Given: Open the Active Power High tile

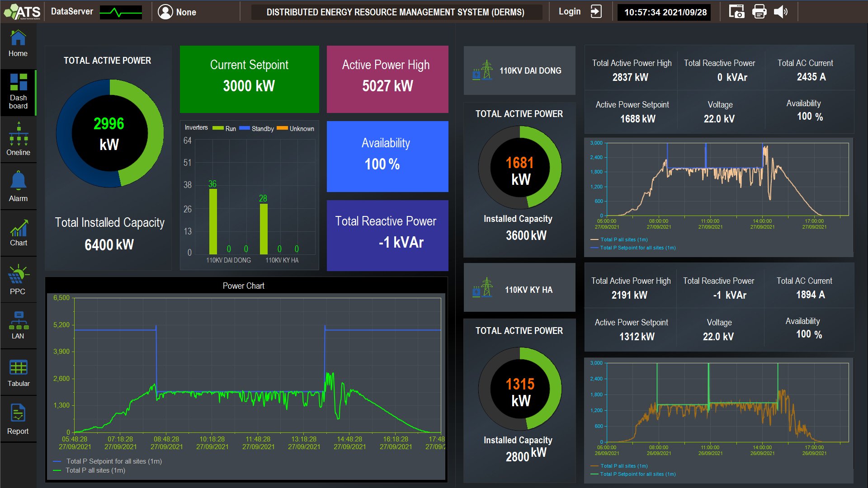Looking at the screenshot, I should (x=387, y=79).
